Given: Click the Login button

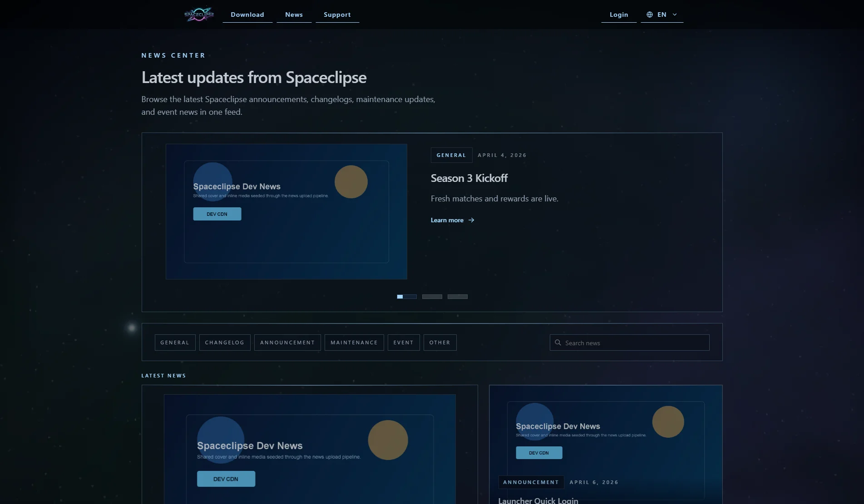Looking at the screenshot, I should (x=618, y=14).
